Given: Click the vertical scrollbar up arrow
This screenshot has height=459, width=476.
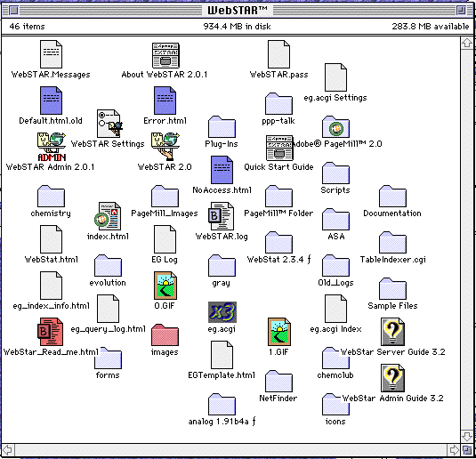Looking at the screenshot, I should tap(466, 43).
